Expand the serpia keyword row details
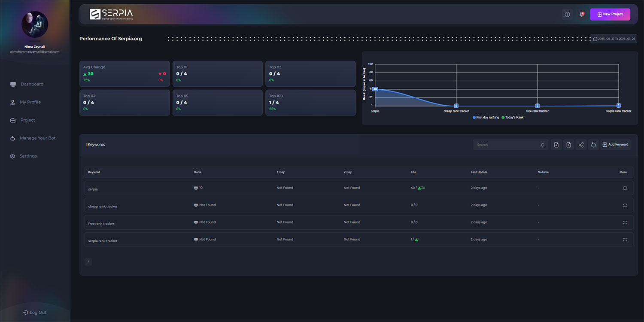The width and height of the screenshot is (644, 322). pos(625,188)
